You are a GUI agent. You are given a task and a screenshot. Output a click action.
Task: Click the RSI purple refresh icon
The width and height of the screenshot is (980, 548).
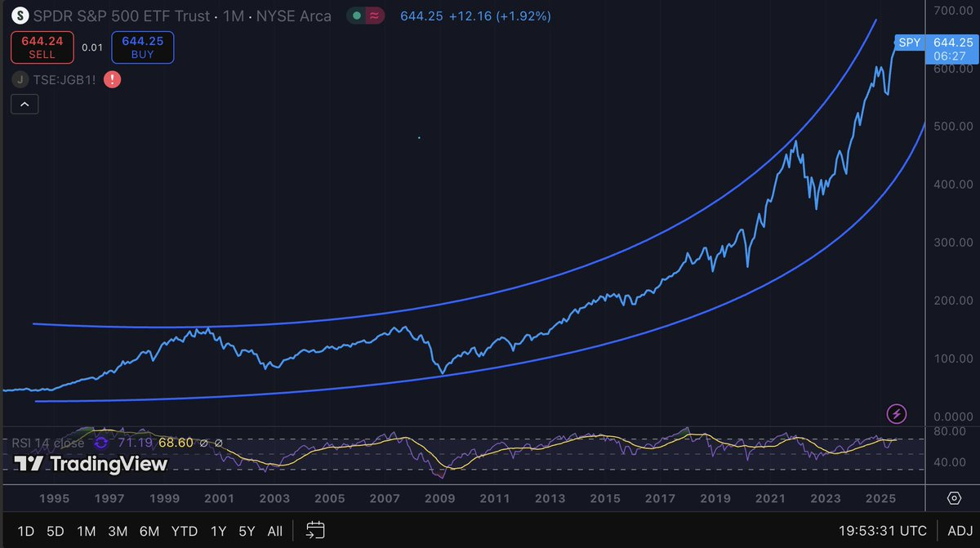coord(101,443)
